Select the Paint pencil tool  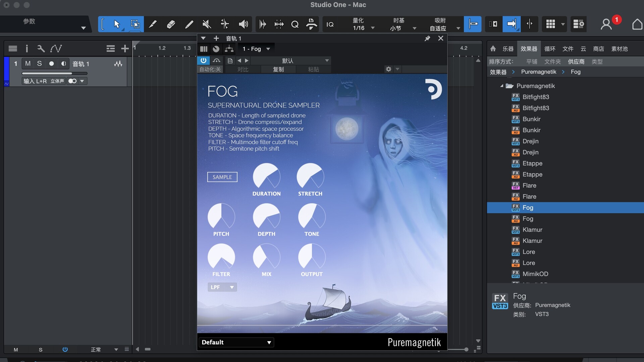coord(189,24)
